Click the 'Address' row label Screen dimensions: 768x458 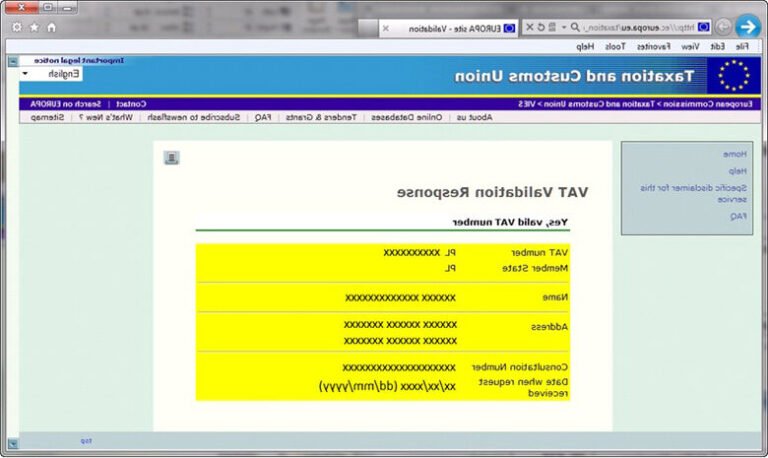pos(550,327)
